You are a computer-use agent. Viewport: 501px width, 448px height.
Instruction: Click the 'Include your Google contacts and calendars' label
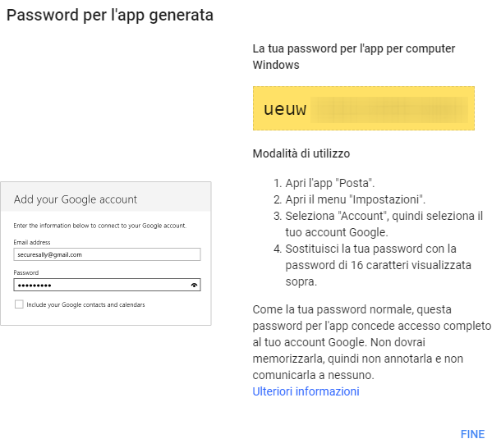coord(85,304)
